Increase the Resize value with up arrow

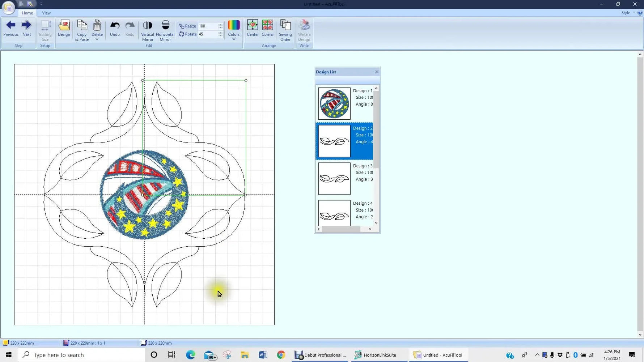click(220, 25)
